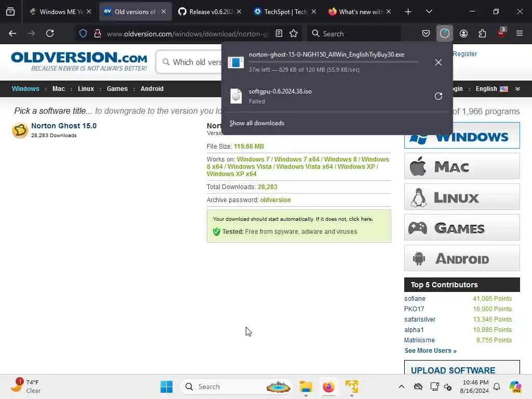Select Mac in site navigation

pos(58,89)
